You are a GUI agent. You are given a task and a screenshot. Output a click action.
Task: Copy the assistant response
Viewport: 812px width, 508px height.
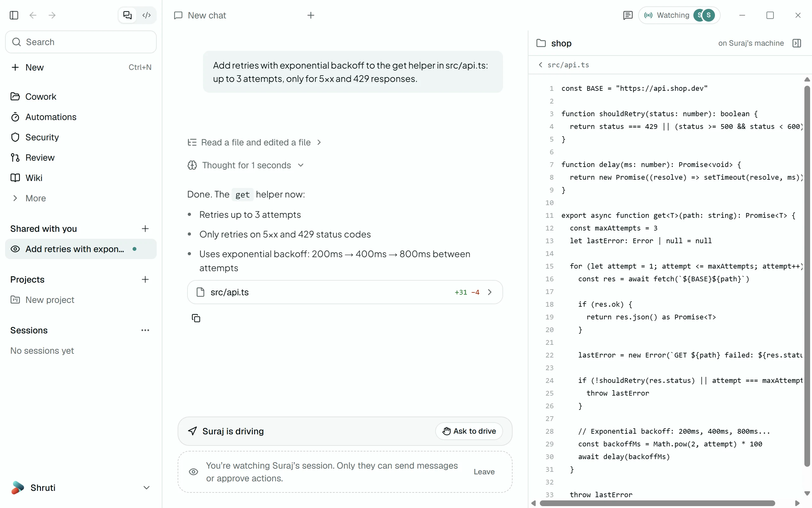(x=196, y=318)
